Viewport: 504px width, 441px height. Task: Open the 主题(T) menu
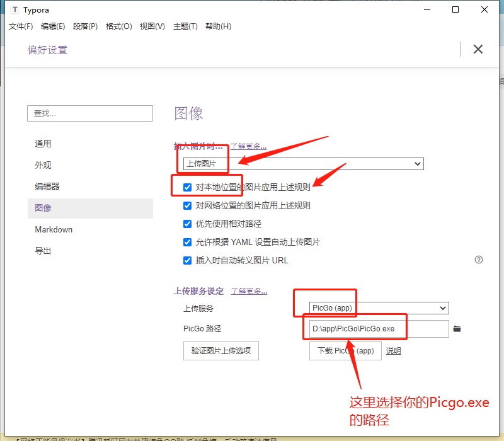point(185,26)
